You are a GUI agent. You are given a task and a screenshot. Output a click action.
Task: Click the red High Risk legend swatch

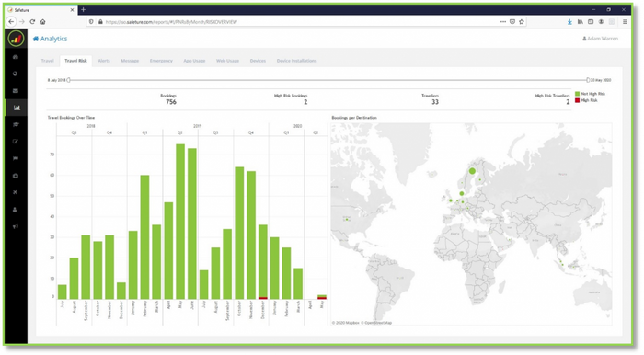577,100
